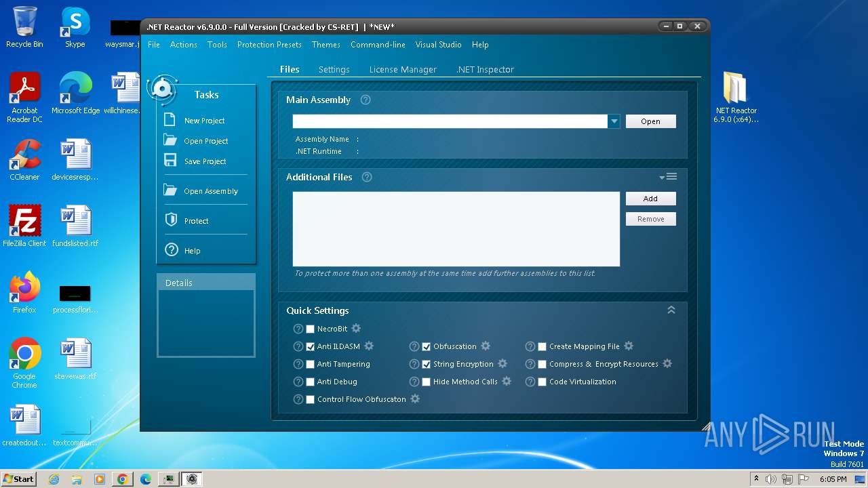Enable the Control Flow Obfuscation checkbox

[311, 399]
